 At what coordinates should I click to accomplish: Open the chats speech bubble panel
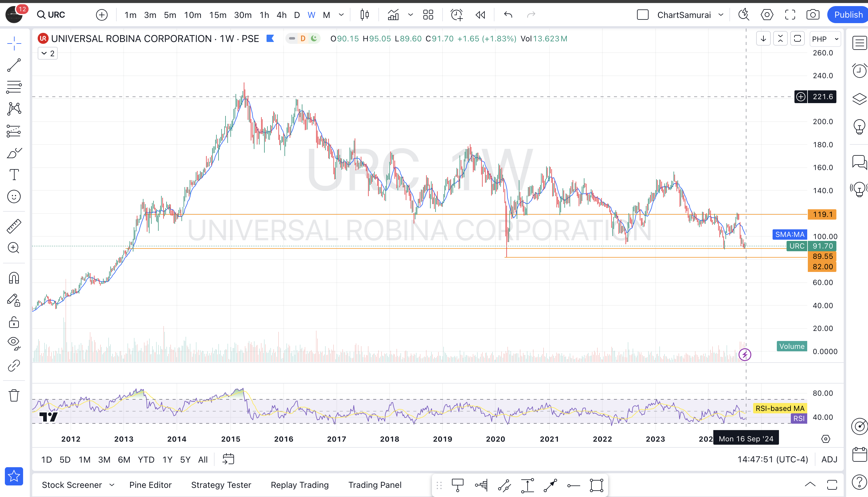pyautogui.click(x=859, y=162)
